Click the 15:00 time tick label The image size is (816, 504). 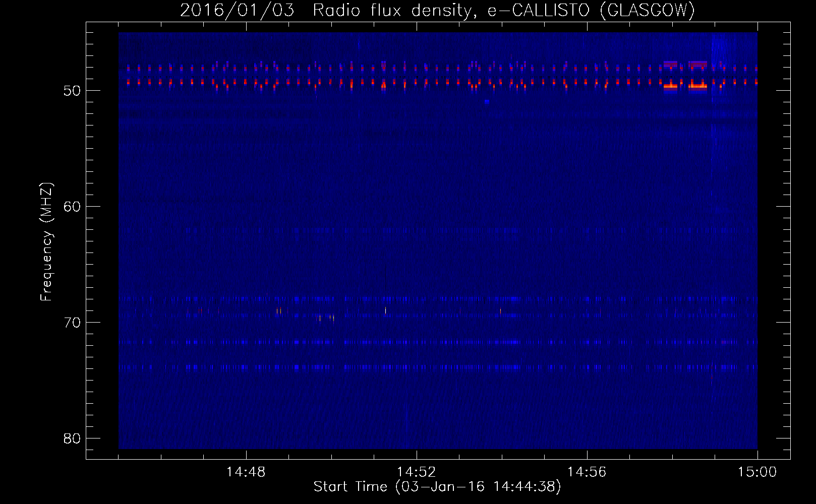[x=757, y=472]
